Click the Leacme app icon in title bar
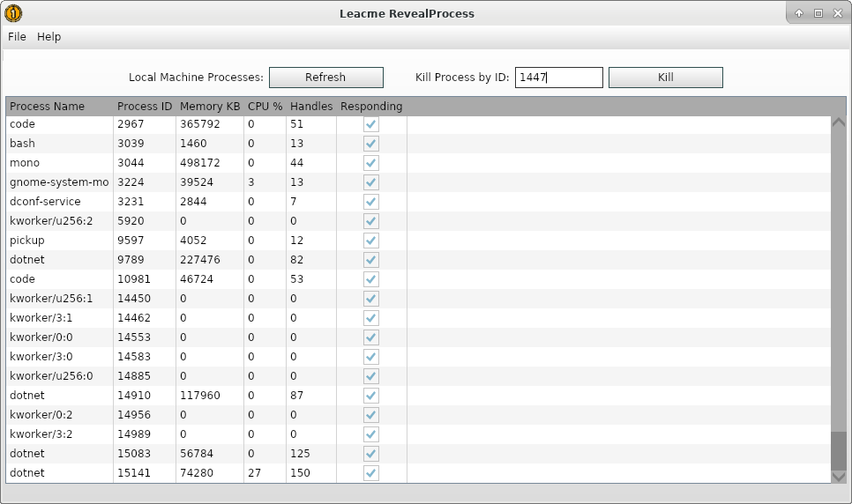This screenshot has height=504, width=852. pyautogui.click(x=13, y=13)
